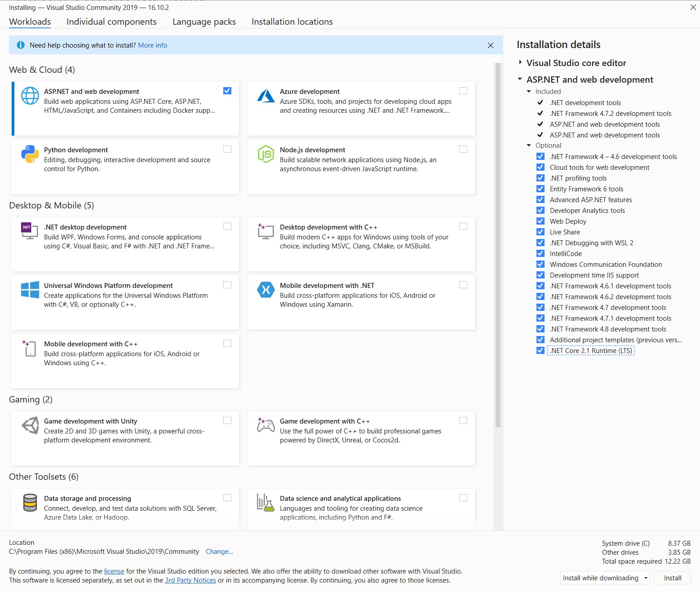The width and height of the screenshot is (700, 592).
Task: Collapse ASP.NET and web development details
Action: (x=520, y=79)
